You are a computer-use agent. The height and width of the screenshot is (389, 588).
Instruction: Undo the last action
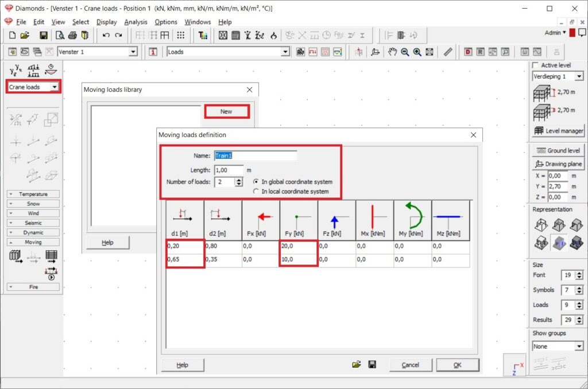click(106, 35)
